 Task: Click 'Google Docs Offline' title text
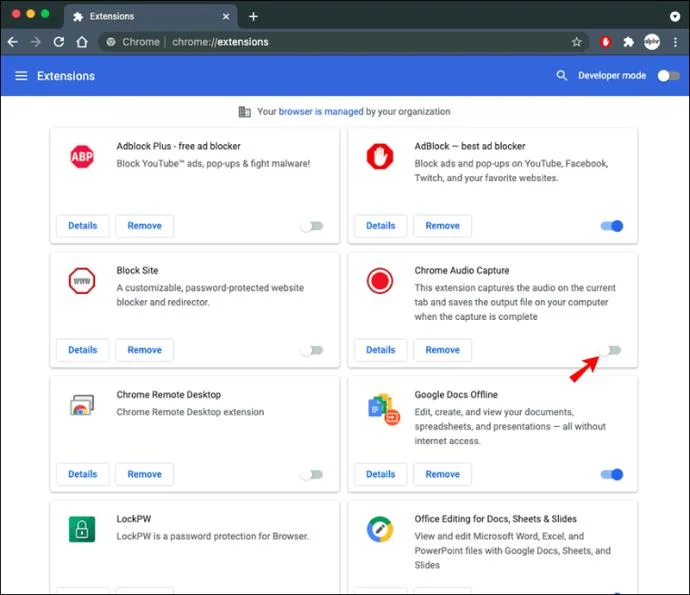click(x=456, y=394)
